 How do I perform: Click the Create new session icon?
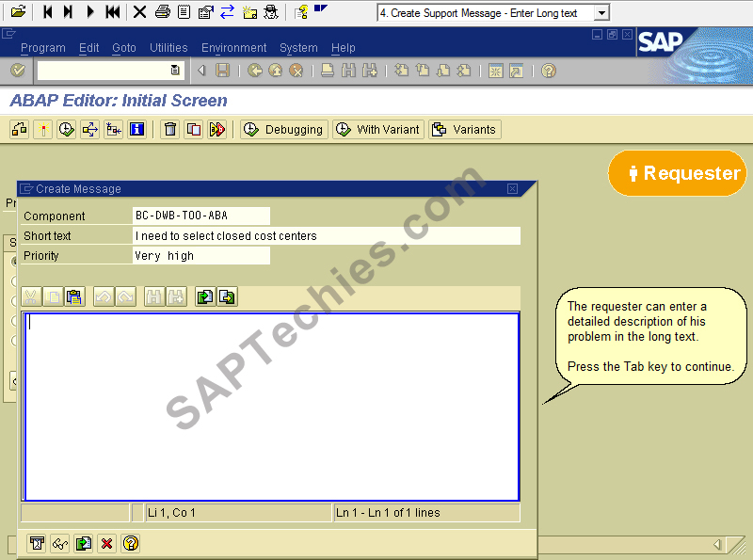click(x=496, y=71)
